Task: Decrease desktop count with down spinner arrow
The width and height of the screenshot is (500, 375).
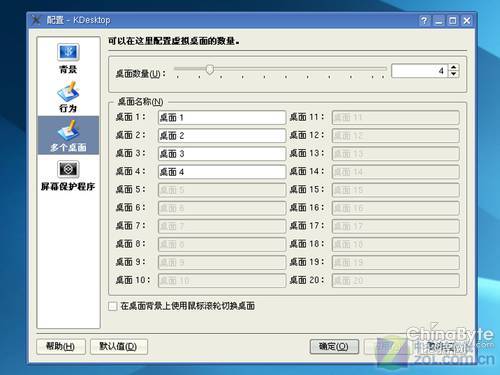Action: click(x=453, y=74)
